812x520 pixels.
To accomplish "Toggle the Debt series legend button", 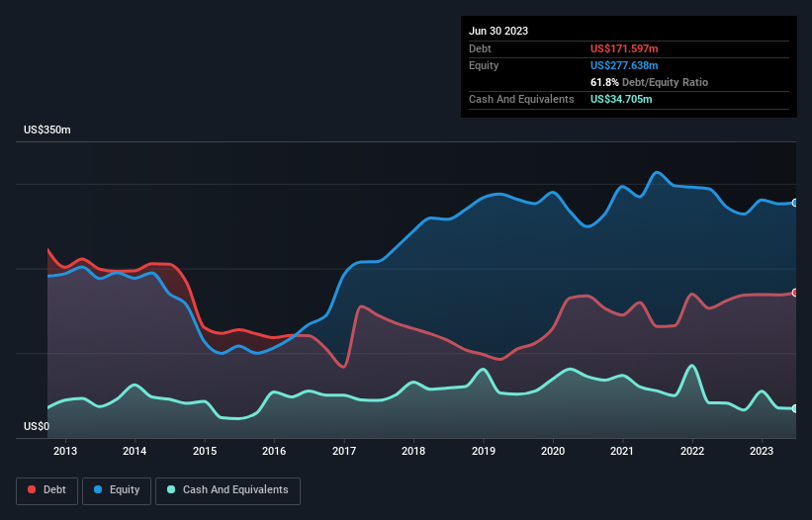I will (x=47, y=490).
